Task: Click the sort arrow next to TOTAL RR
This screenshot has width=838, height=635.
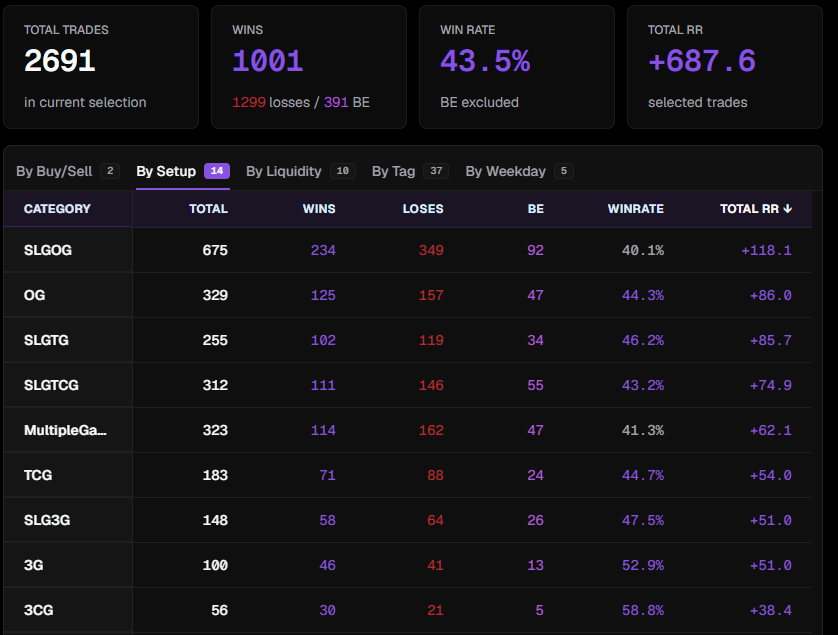Action: pyautogui.click(x=787, y=209)
